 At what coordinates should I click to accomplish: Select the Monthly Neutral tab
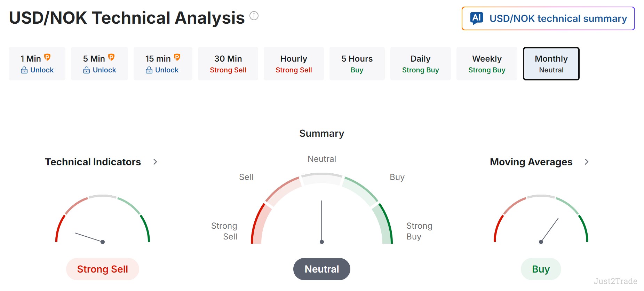[x=551, y=64]
